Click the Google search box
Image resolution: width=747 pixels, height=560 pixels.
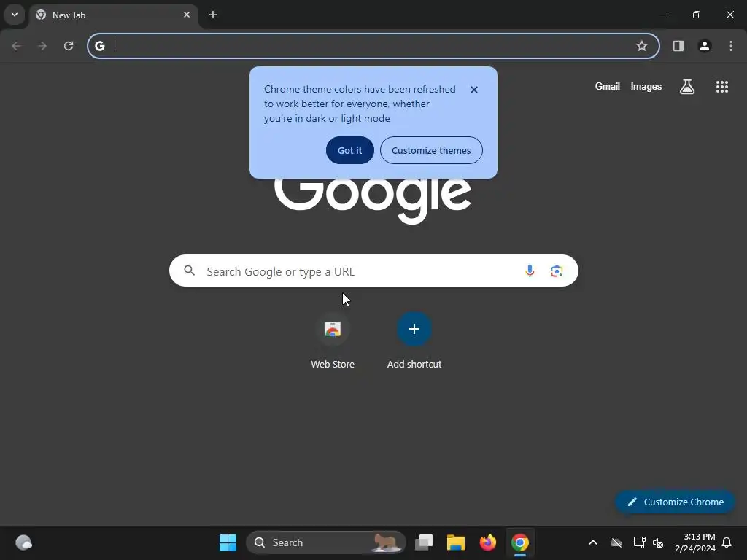[x=373, y=271]
